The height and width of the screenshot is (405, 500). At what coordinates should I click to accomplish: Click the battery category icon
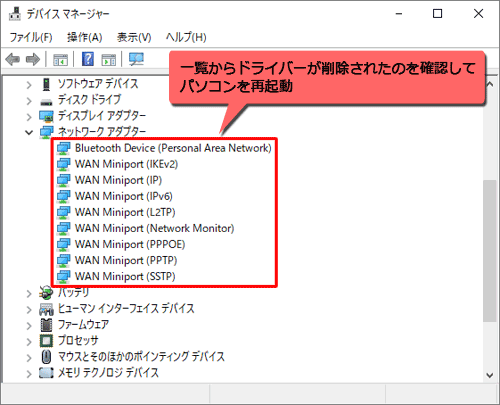click(x=46, y=293)
